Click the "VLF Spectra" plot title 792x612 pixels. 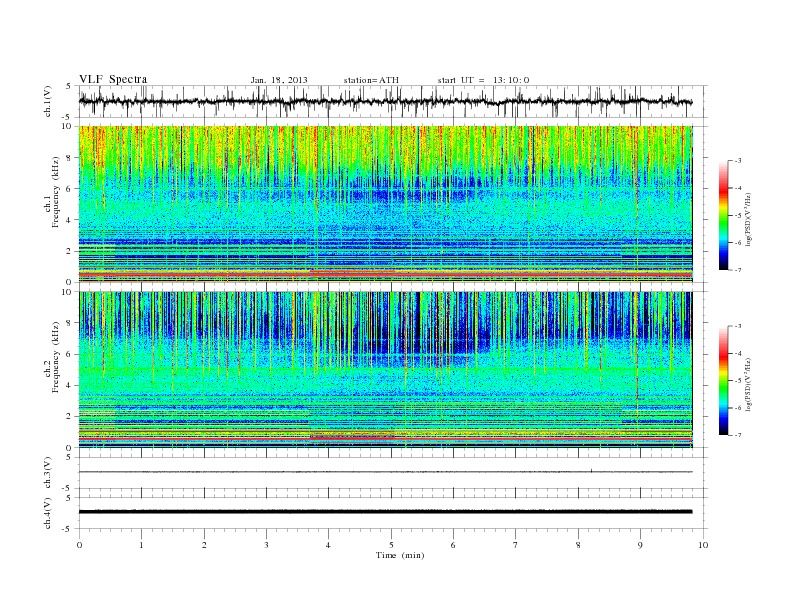click(113, 79)
